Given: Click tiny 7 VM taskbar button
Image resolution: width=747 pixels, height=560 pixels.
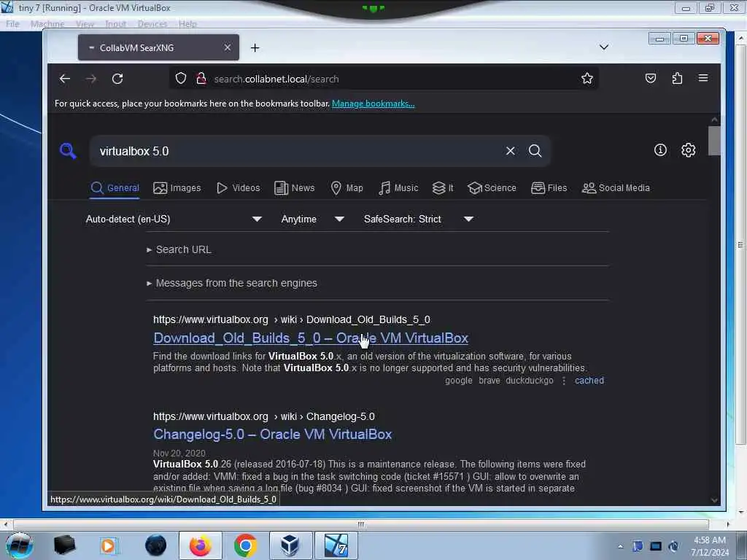Looking at the screenshot, I should pyautogui.click(x=336, y=545).
